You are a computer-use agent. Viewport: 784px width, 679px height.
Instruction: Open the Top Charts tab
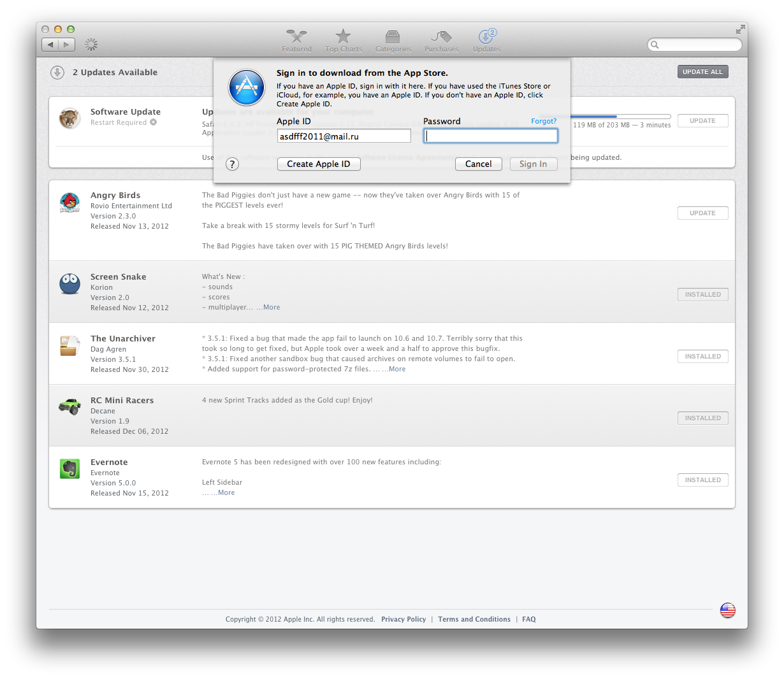(x=344, y=40)
